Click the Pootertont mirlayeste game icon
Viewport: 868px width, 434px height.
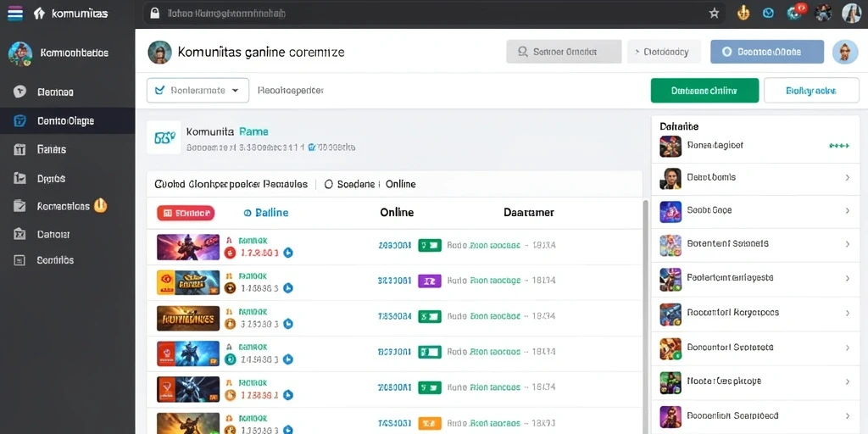pyautogui.click(x=670, y=279)
